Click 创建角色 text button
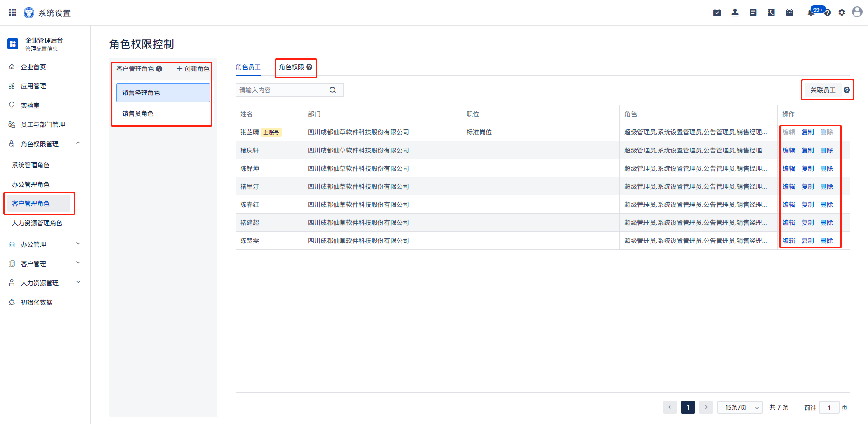 197,69
